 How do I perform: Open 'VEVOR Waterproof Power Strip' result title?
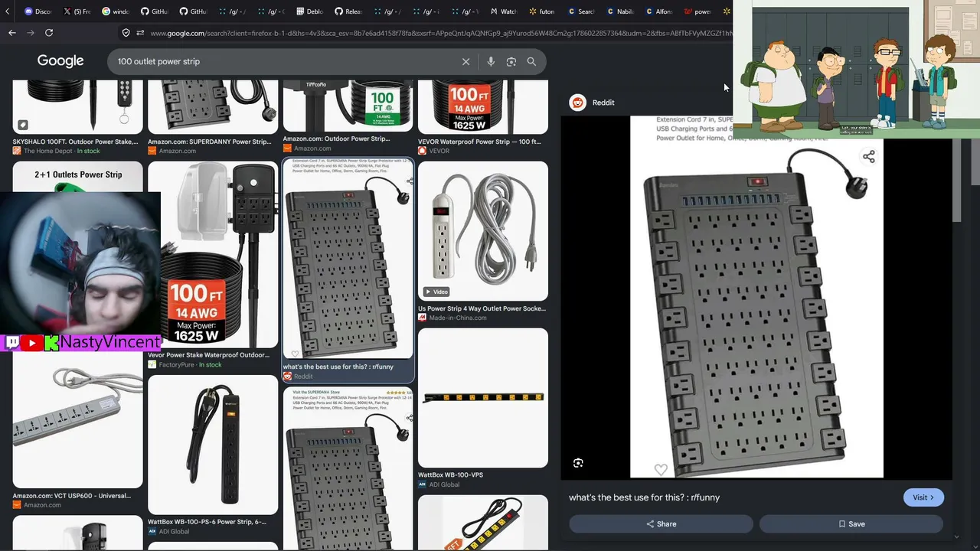pos(479,142)
